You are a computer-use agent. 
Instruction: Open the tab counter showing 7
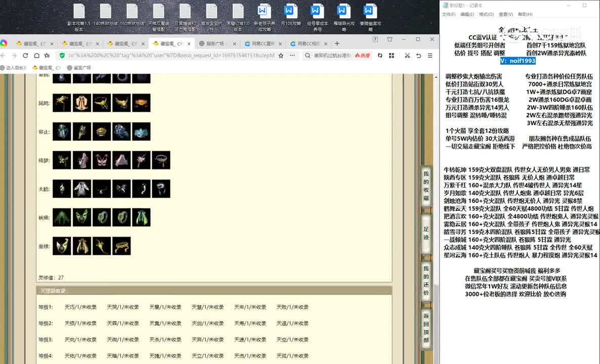pyautogui.click(x=375, y=39)
